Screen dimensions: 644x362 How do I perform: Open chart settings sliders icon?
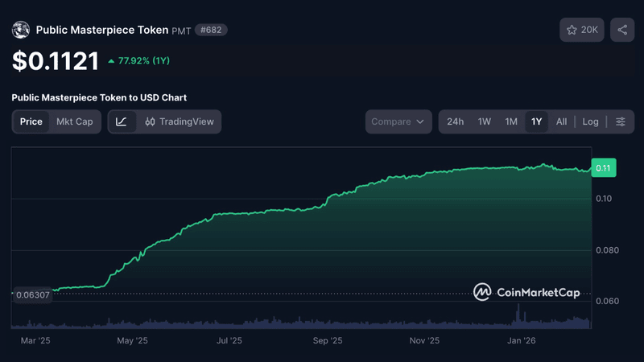pos(621,121)
